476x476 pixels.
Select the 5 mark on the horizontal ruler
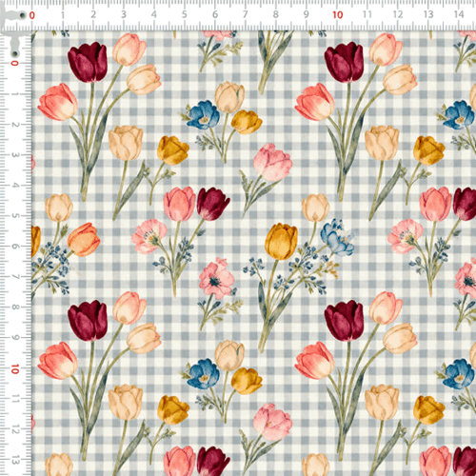tap(185, 14)
